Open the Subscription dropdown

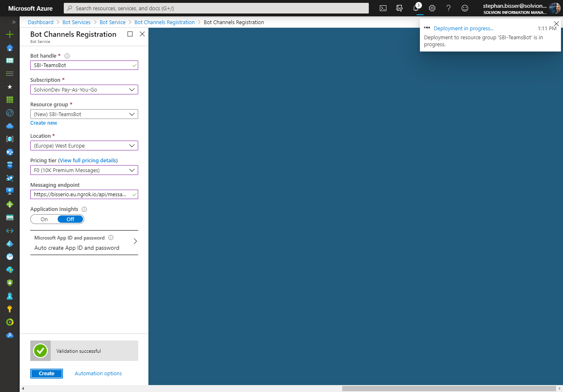point(84,90)
